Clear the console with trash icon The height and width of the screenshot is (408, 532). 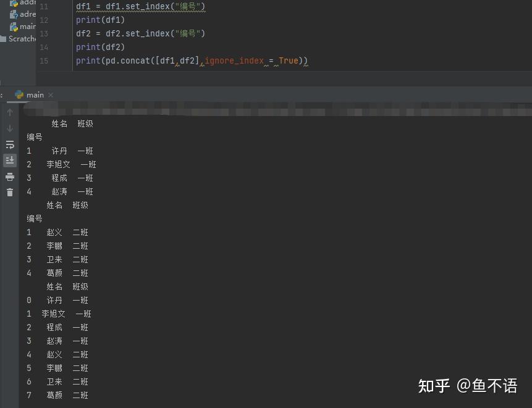coord(10,192)
